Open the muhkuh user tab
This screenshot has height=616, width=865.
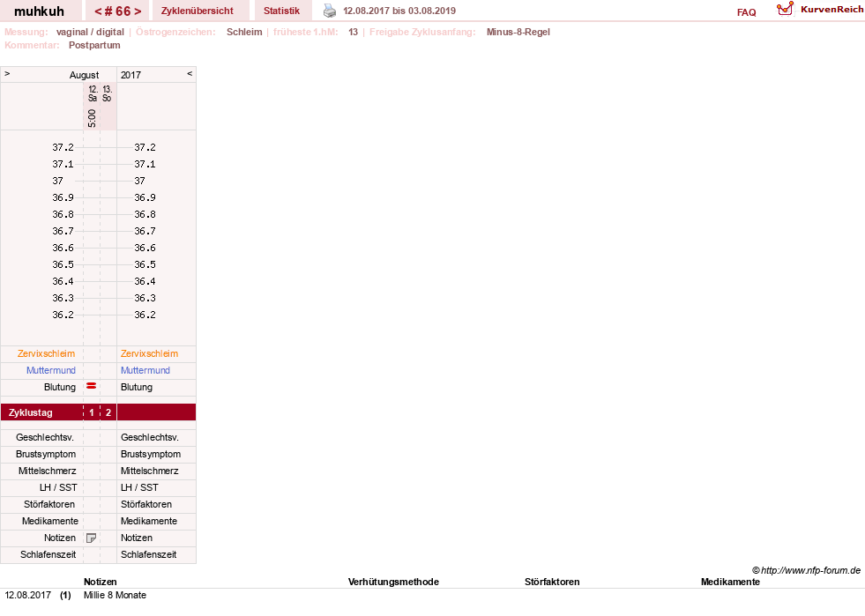point(39,11)
